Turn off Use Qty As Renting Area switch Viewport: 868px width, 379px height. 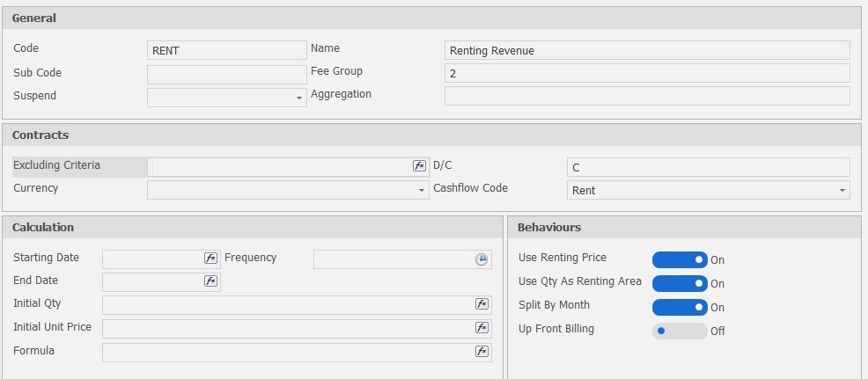tap(680, 283)
